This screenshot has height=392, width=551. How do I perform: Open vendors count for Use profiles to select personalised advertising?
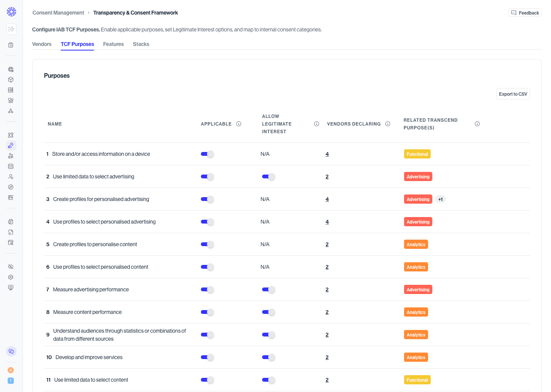point(327,222)
